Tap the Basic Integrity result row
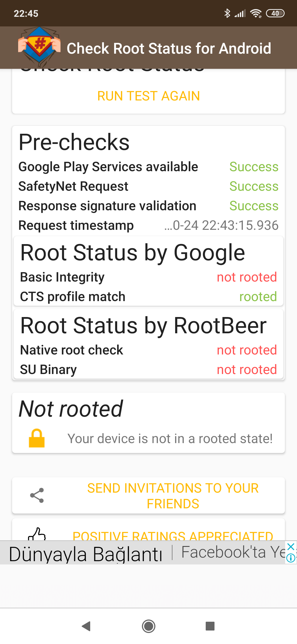The image size is (297, 644). pyautogui.click(x=148, y=277)
